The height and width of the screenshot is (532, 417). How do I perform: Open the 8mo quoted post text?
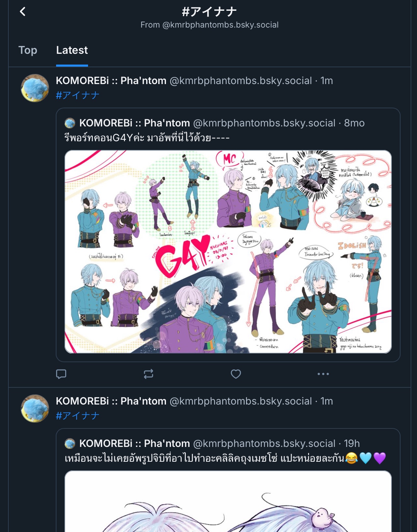pyautogui.click(x=147, y=138)
